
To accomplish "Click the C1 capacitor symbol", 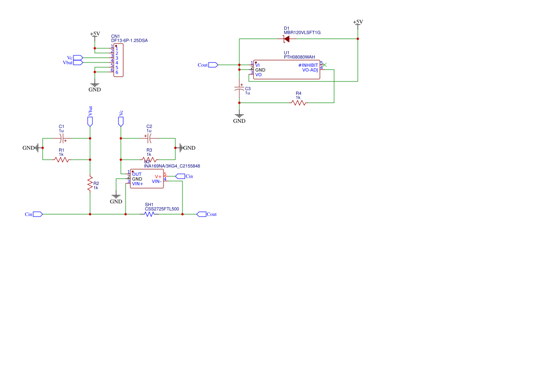I will click(x=62, y=138).
